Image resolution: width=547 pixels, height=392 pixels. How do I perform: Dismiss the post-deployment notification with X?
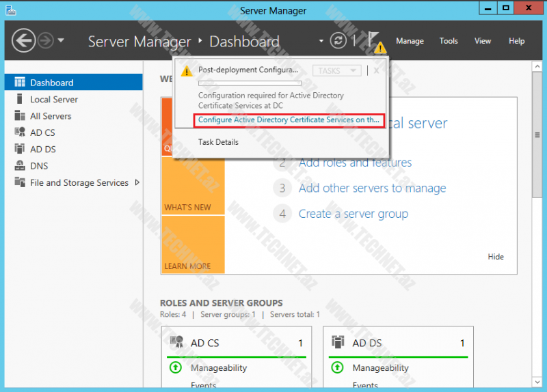[375, 70]
